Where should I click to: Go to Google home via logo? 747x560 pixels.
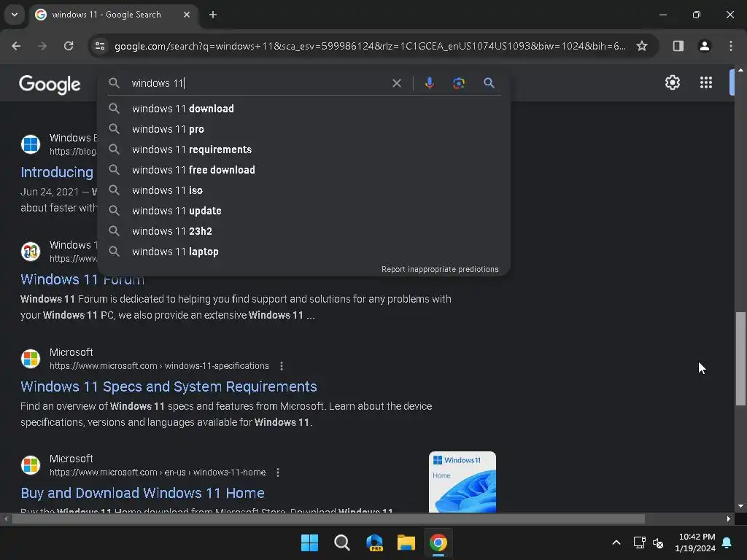pos(50,85)
